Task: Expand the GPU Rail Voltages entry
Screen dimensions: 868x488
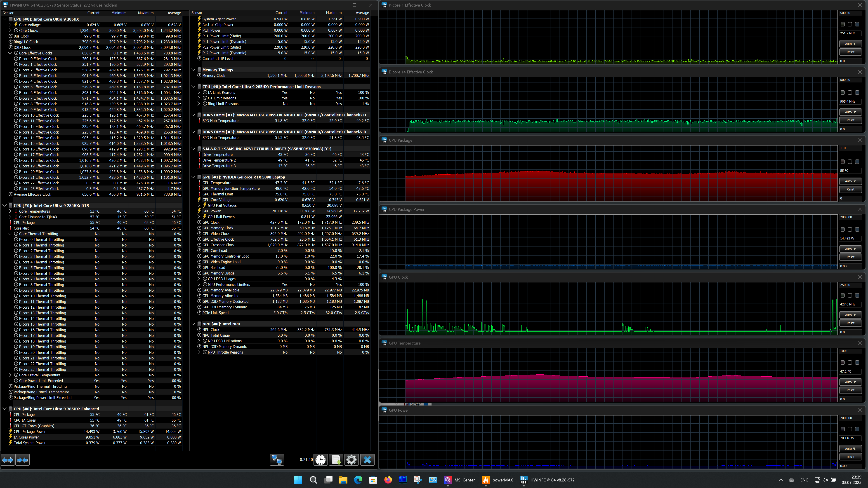Action: 199,205
